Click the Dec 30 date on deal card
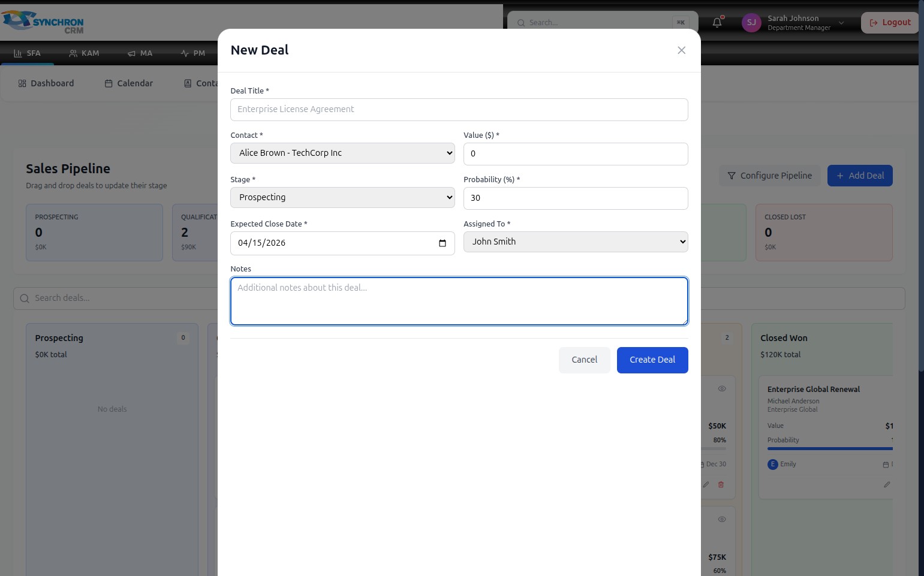 716,465
